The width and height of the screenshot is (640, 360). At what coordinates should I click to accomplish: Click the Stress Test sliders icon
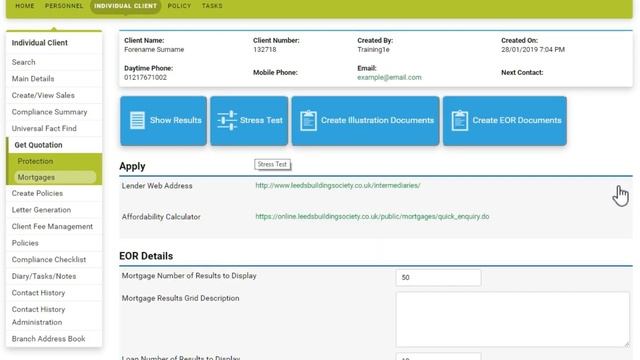coord(227,120)
